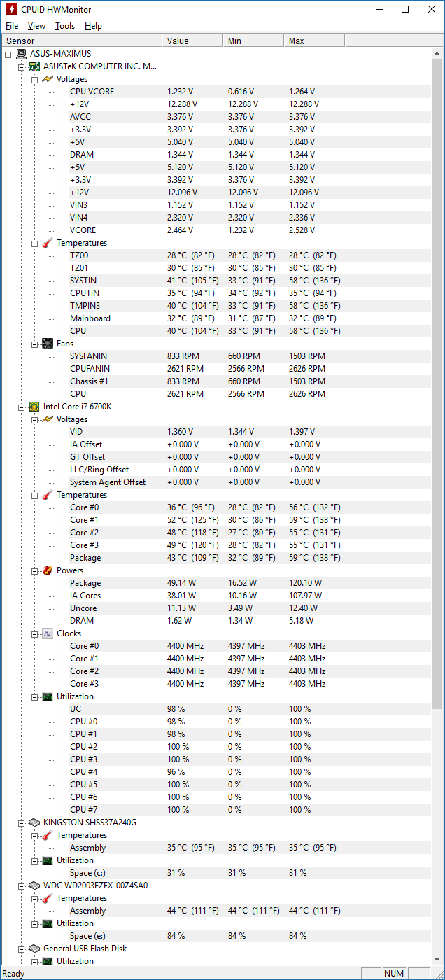Image resolution: width=445 pixels, height=980 pixels.
Task: Collapse CPU Utilization section
Action: (x=34, y=696)
